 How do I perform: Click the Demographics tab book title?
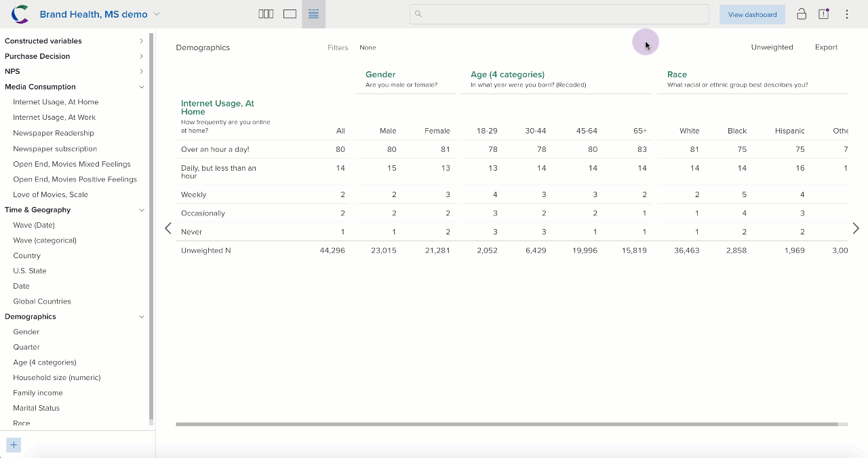pyautogui.click(x=203, y=47)
